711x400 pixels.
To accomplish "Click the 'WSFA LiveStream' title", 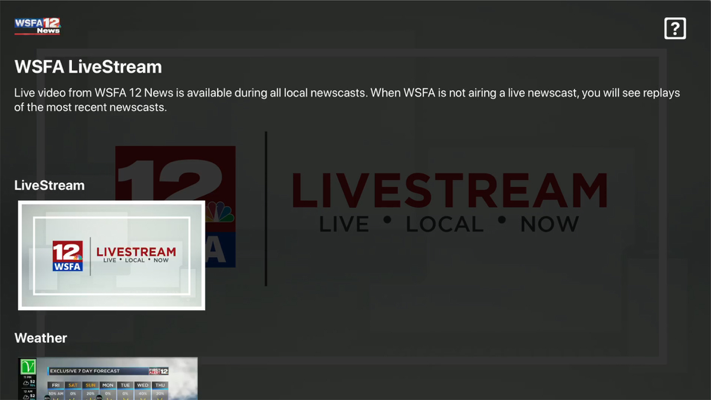I will (88, 67).
